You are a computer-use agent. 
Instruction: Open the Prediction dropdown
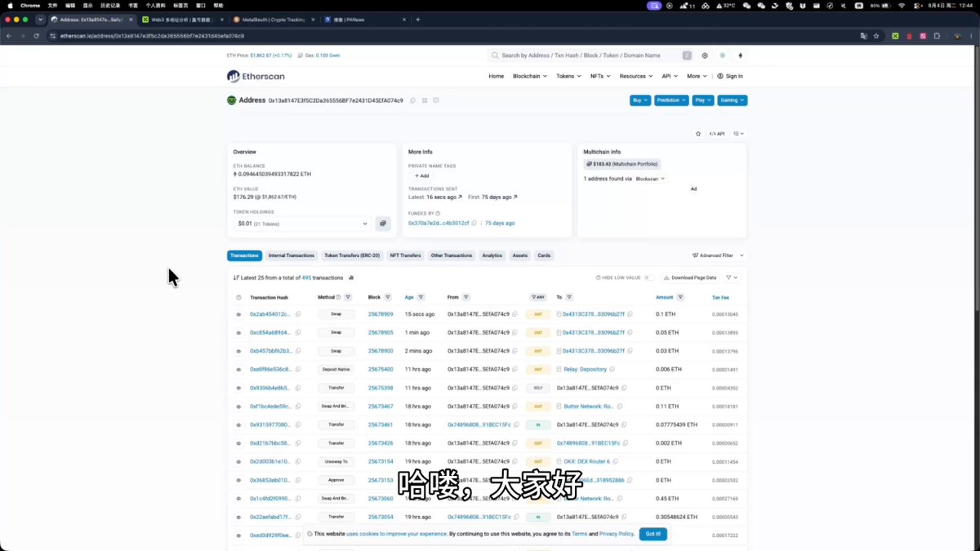pyautogui.click(x=671, y=100)
